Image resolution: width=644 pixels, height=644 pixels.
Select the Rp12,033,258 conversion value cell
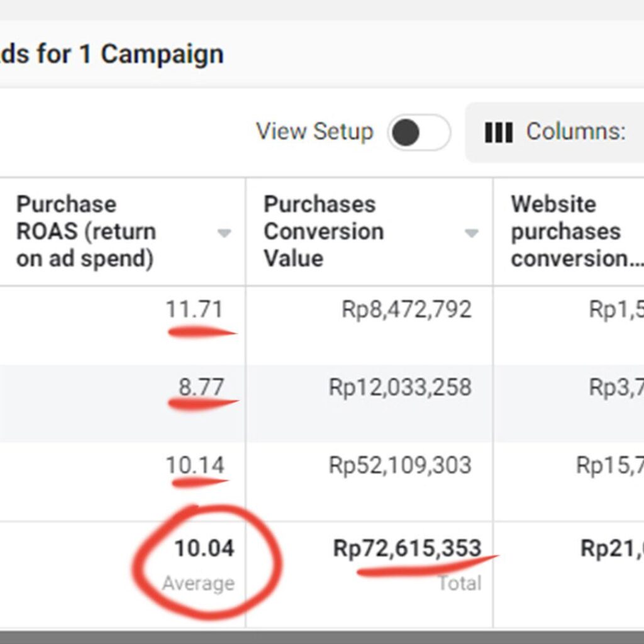(x=400, y=387)
